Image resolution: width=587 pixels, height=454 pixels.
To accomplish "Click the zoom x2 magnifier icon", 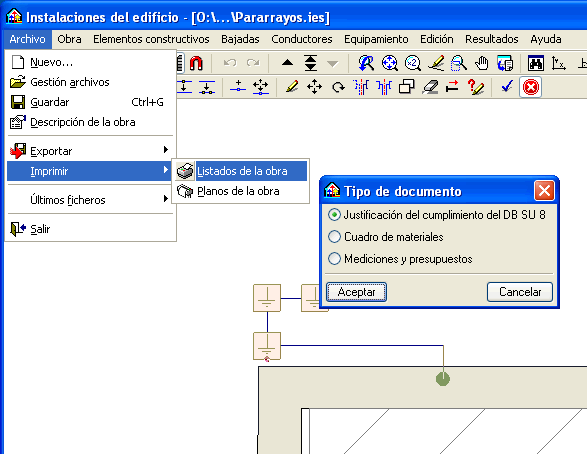I will click(413, 63).
